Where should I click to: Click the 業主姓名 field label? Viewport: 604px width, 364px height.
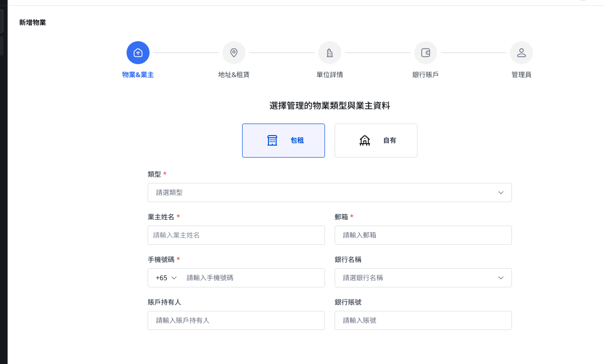161,217
